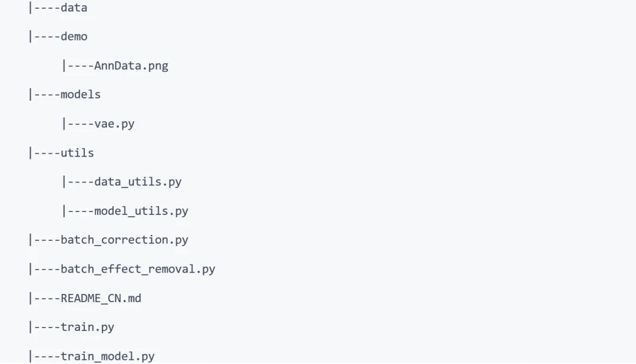636x364 pixels.
Task: Click the train_model.py file name
Action: click(107, 356)
